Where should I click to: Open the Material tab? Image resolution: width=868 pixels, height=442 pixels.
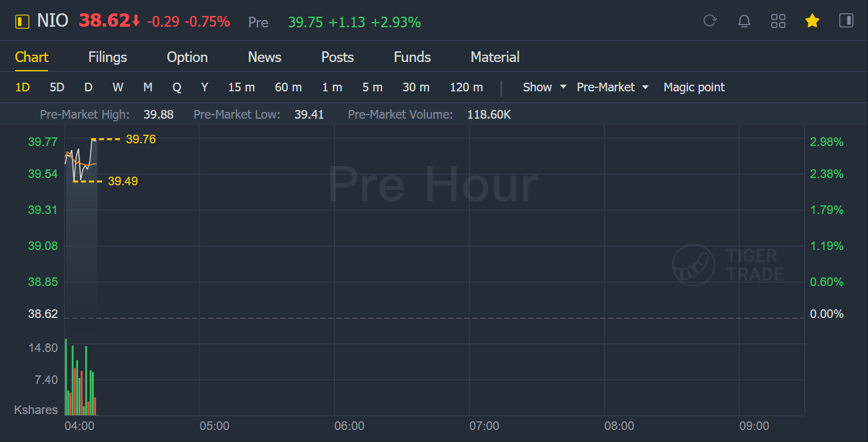pos(495,57)
